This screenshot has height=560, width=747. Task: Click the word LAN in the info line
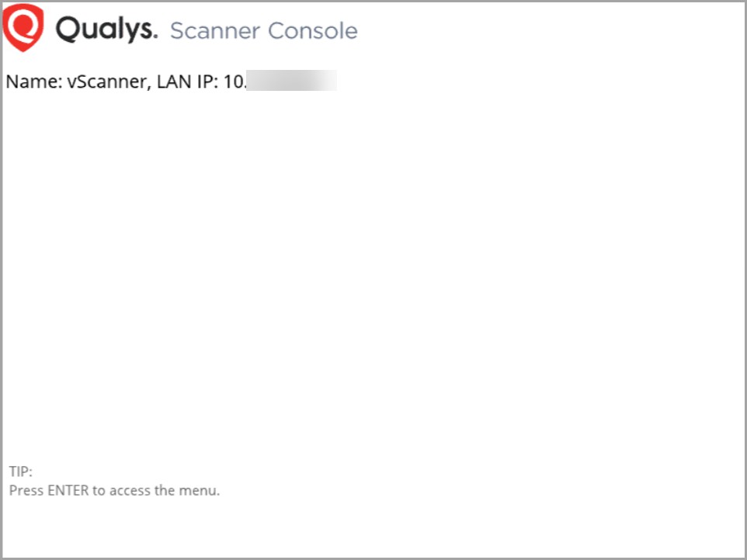(x=175, y=82)
